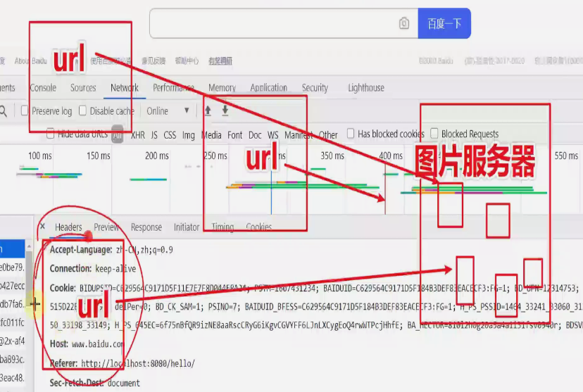This screenshot has height=392, width=583.
Task: Switch to the Network tab
Action: click(x=125, y=88)
